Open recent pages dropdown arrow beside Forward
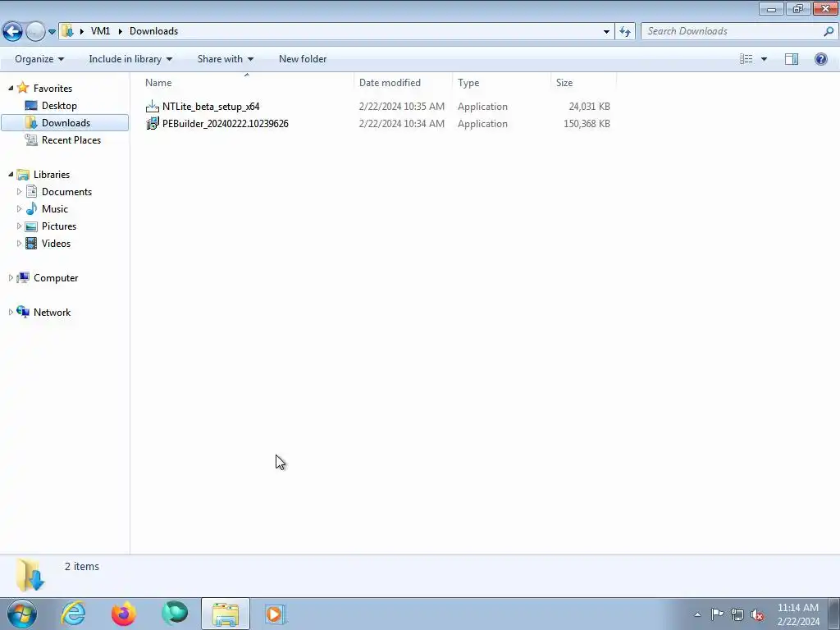This screenshot has height=630, width=840. (52, 32)
